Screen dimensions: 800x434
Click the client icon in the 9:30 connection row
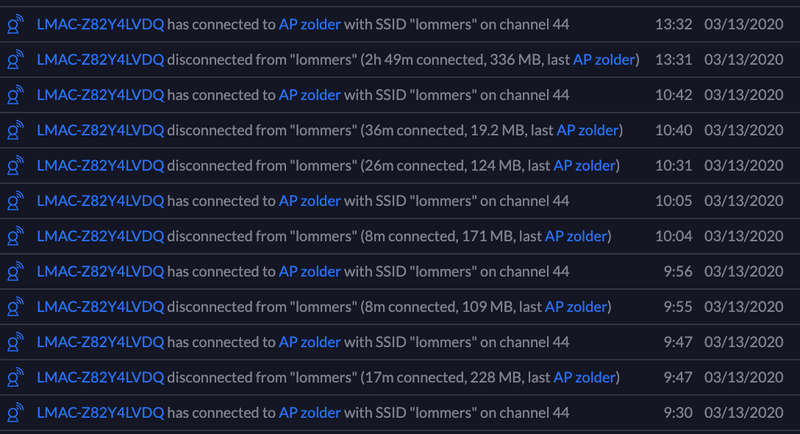point(15,412)
